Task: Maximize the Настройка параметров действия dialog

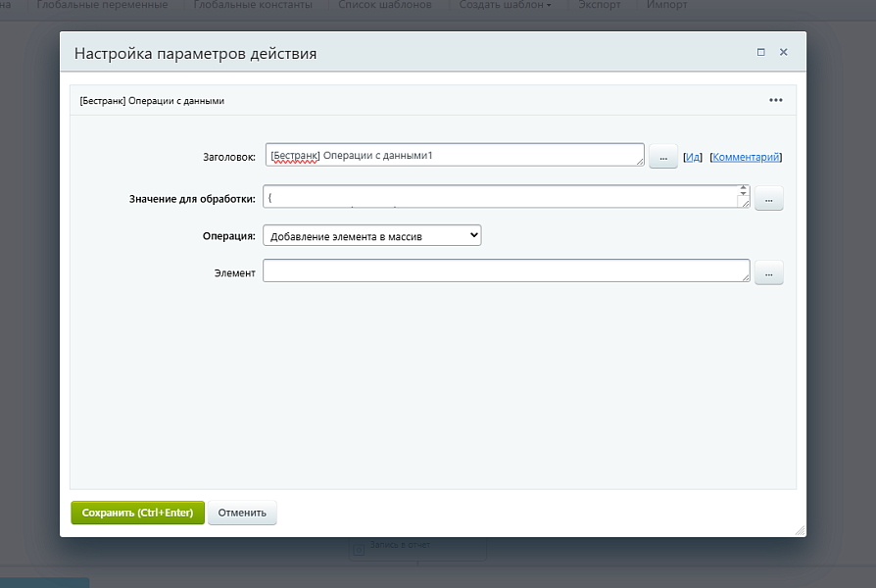Action: click(x=760, y=53)
